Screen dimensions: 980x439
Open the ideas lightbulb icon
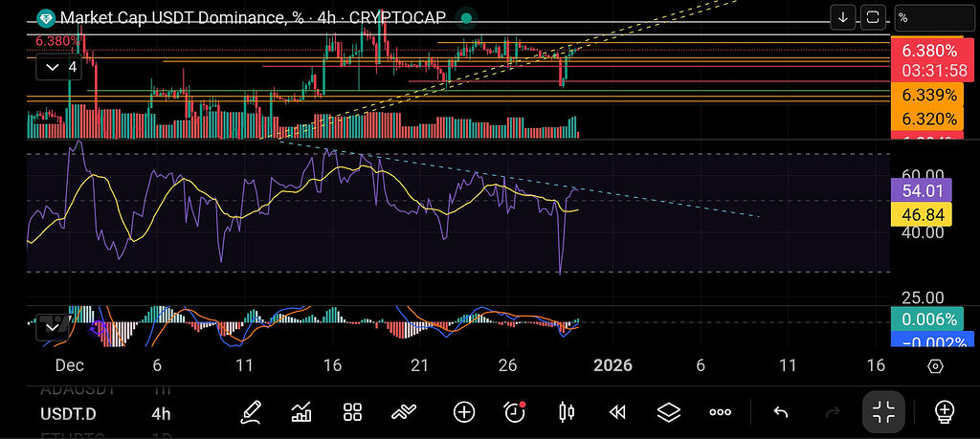click(x=944, y=412)
